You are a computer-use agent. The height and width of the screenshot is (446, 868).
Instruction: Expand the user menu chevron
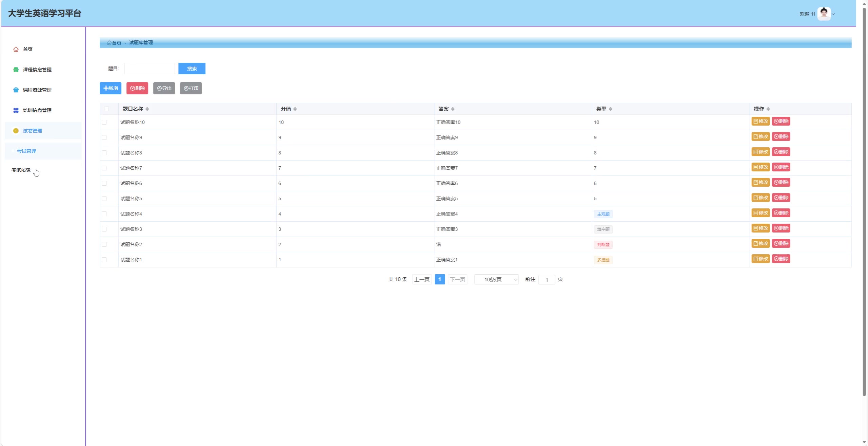coord(833,14)
